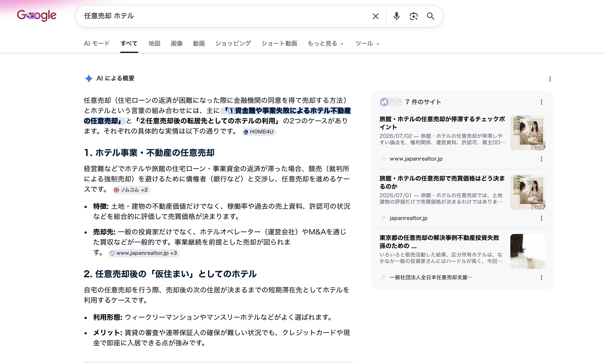Click the メリット: bullet label
This screenshot has width=605, height=364.
click(107, 333)
